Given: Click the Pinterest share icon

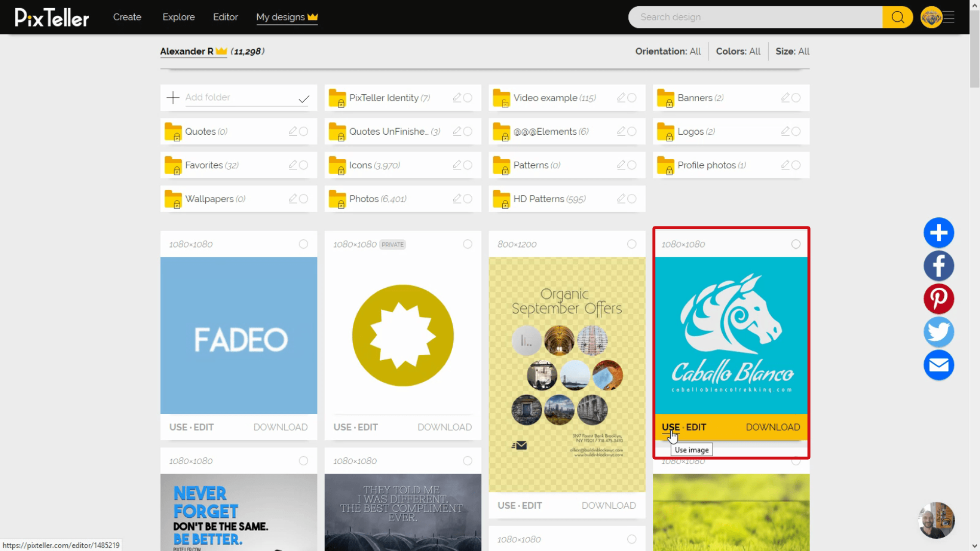Looking at the screenshot, I should (939, 298).
